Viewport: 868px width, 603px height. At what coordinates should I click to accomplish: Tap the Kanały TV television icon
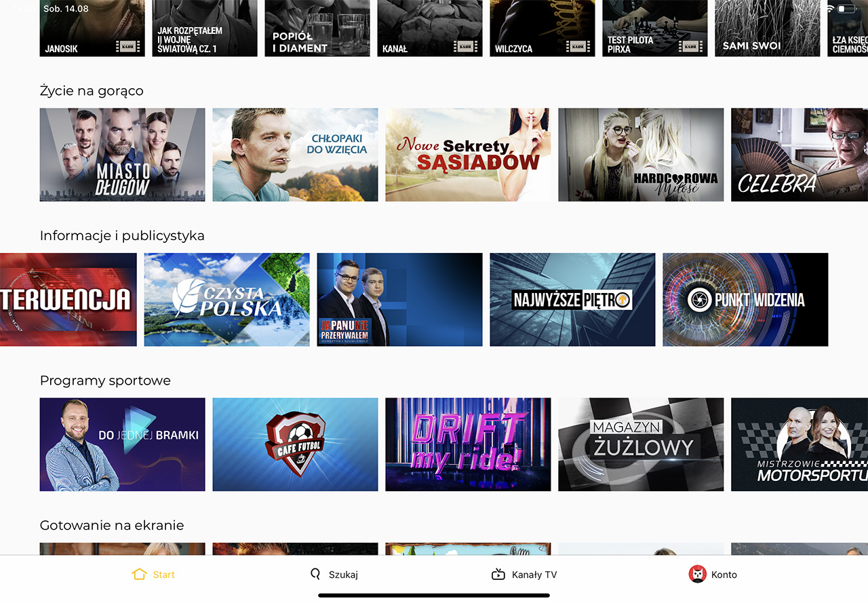[x=498, y=575]
